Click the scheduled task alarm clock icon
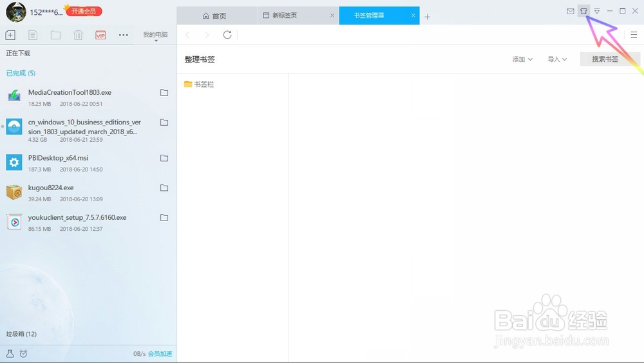Screen dimensions: 644x363 (23, 353)
